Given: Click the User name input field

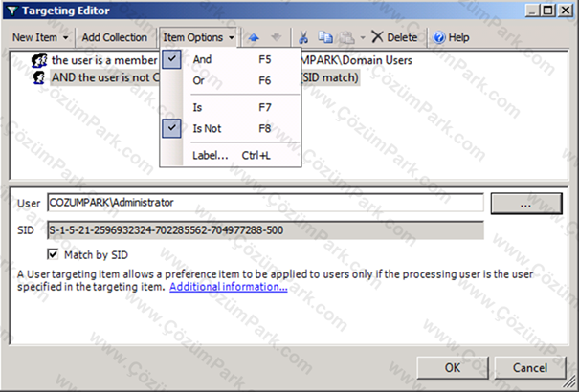Looking at the screenshot, I should point(265,203).
